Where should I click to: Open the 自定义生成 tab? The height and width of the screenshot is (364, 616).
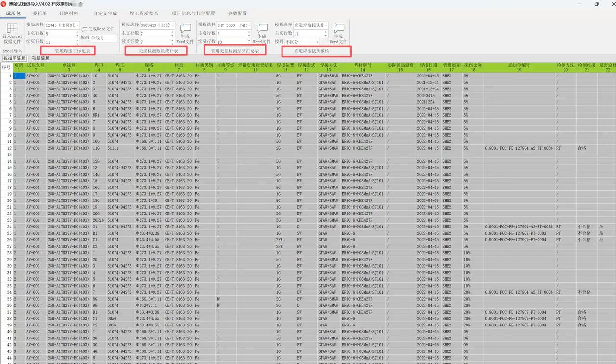(105, 13)
